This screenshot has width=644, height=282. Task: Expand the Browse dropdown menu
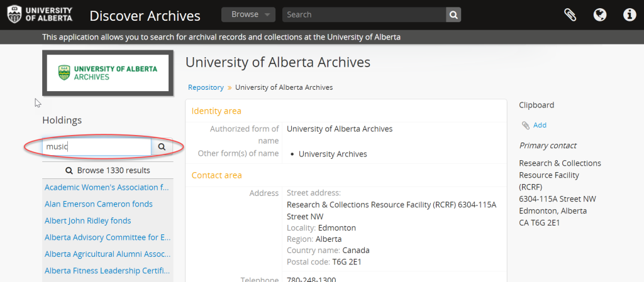(248, 14)
